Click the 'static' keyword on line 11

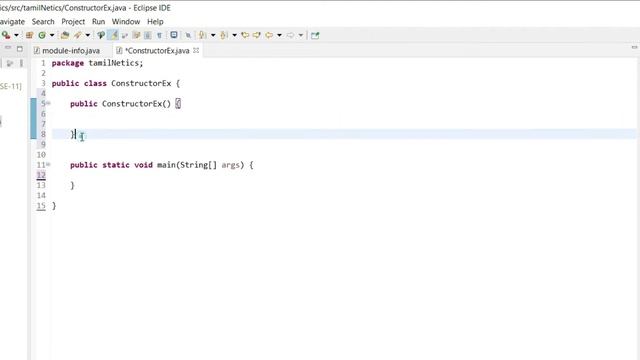[116, 165]
